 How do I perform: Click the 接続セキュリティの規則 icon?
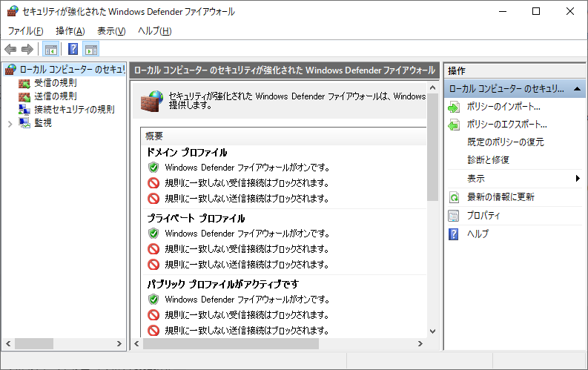24,110
